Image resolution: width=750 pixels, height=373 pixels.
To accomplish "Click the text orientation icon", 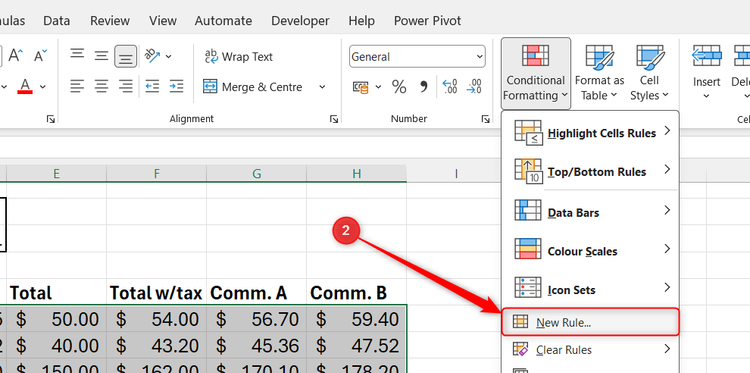I will pos(153,56).
